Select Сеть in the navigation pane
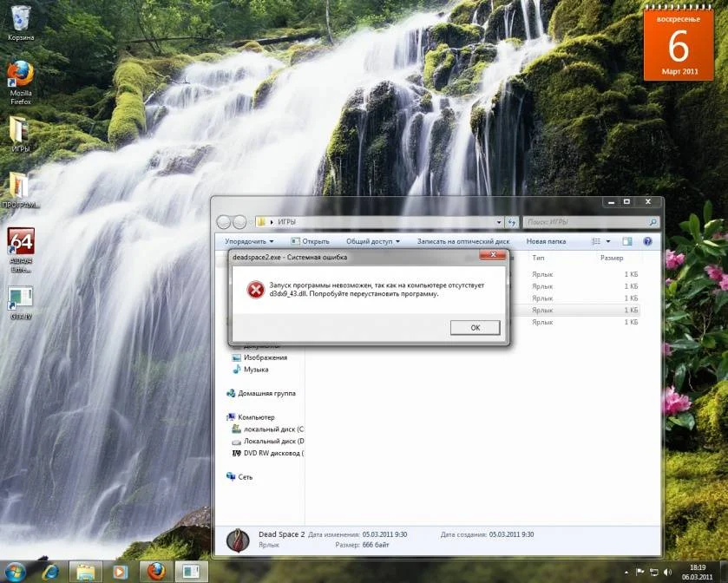The image size is (728, 583). coord(239,476)
